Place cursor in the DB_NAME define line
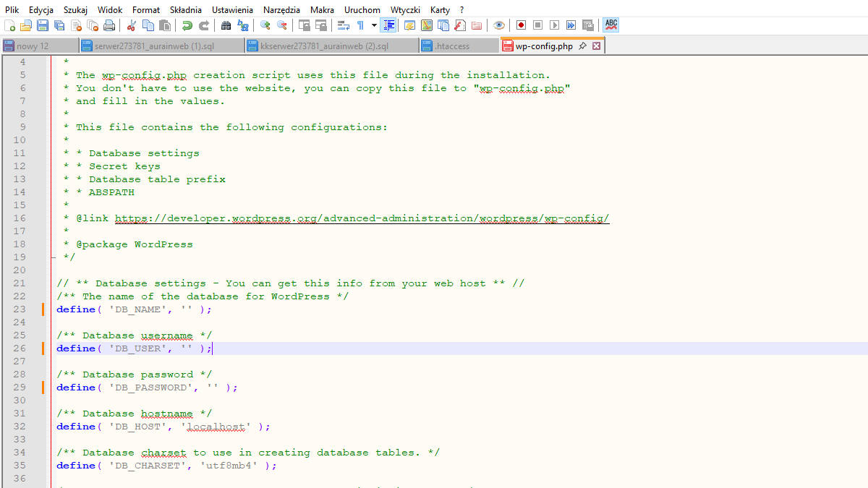 coord(134,309)
